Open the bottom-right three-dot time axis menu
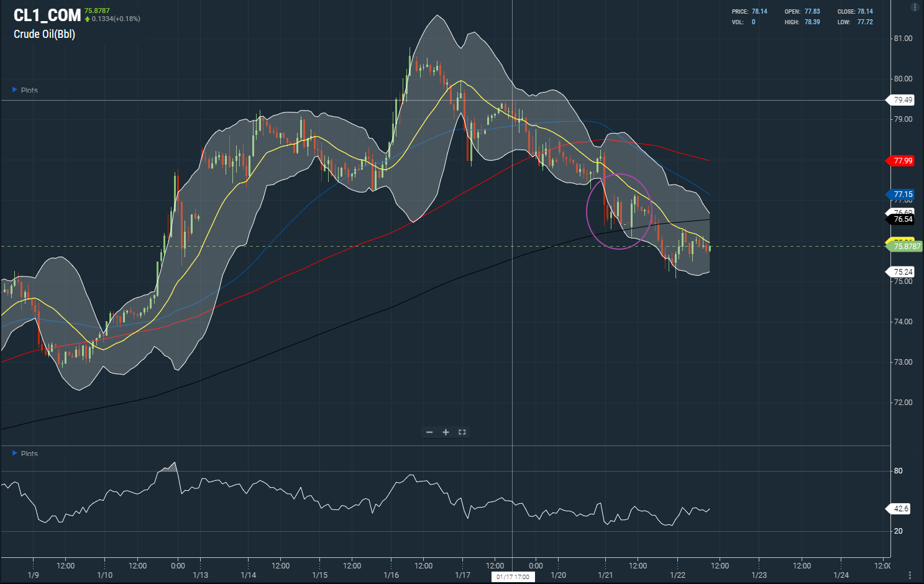 click(x=910, y=575)
